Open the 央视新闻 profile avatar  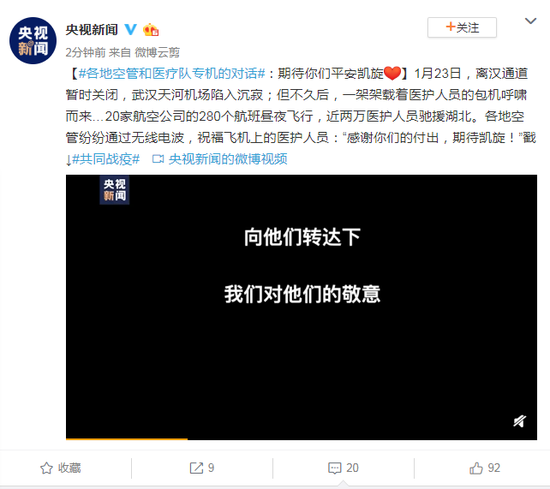(x=33, y=40)
